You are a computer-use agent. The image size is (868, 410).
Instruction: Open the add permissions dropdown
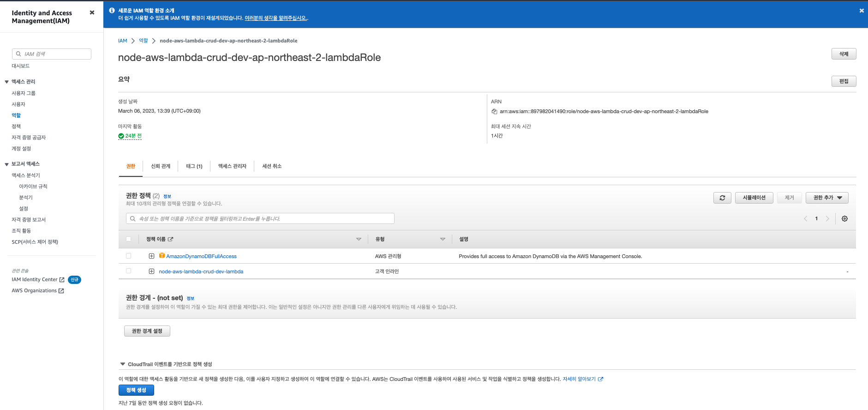[827, 198]
